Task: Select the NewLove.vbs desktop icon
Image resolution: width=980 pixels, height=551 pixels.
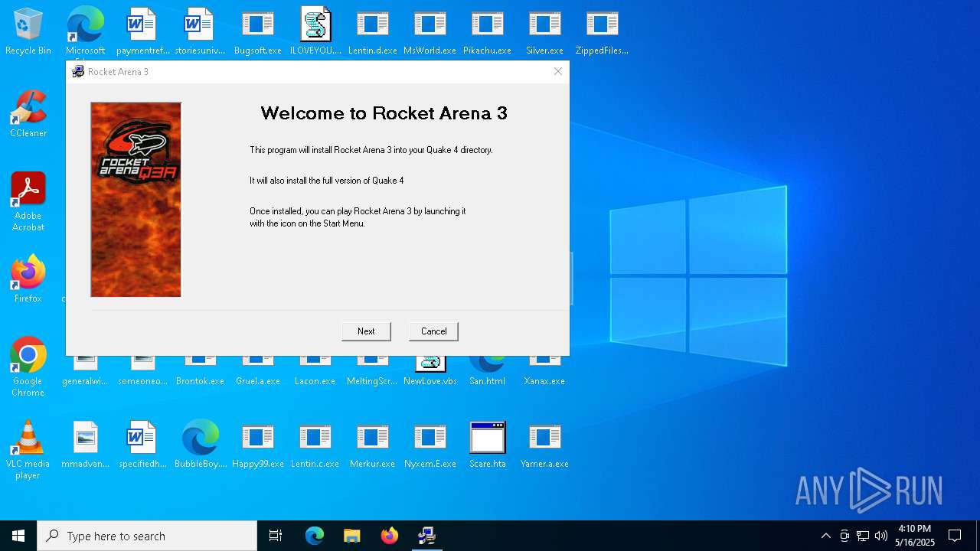Action: coord(430,372)
